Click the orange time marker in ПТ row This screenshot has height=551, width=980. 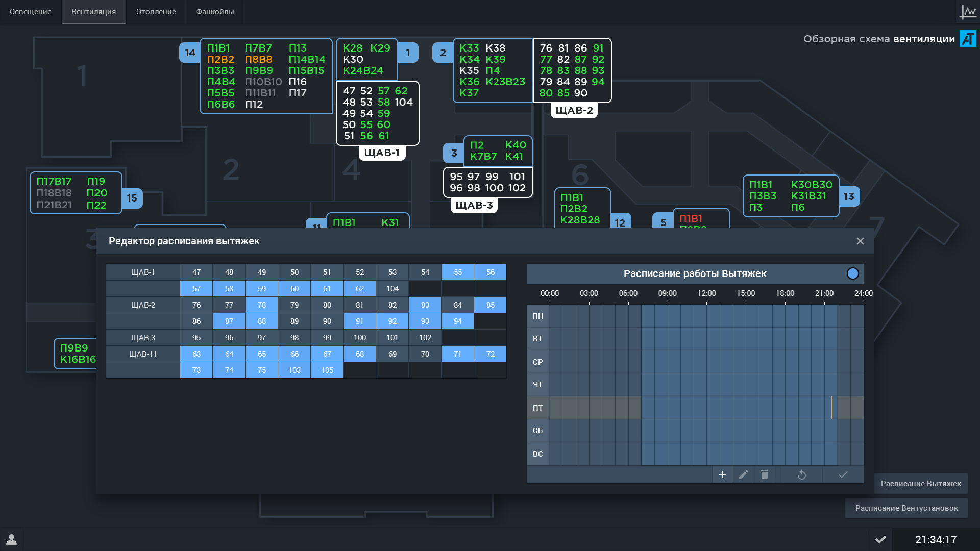point(832,408)
